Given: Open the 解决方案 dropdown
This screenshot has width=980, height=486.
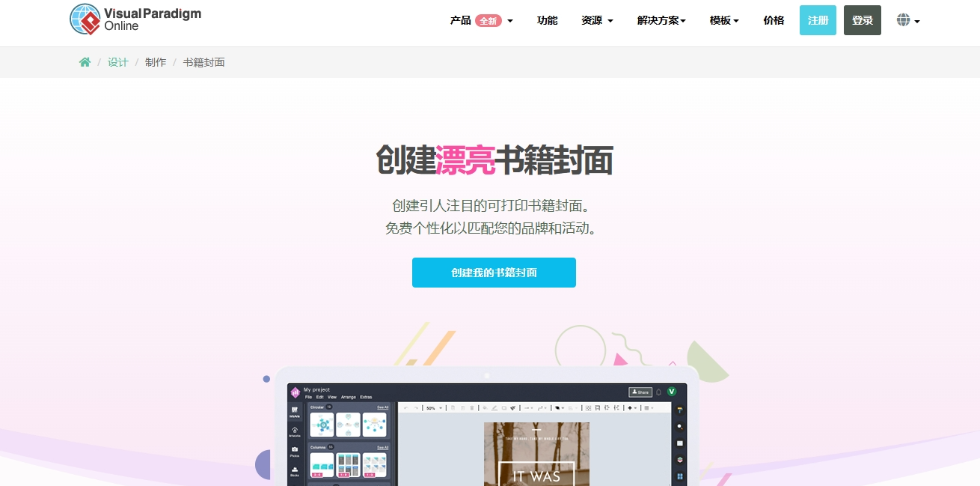Looking at the screenshot, I should (661, 20).
